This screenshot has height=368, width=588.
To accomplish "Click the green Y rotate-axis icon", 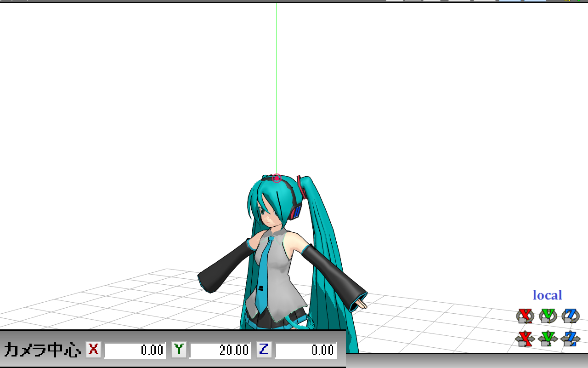I will pos(547,316).
